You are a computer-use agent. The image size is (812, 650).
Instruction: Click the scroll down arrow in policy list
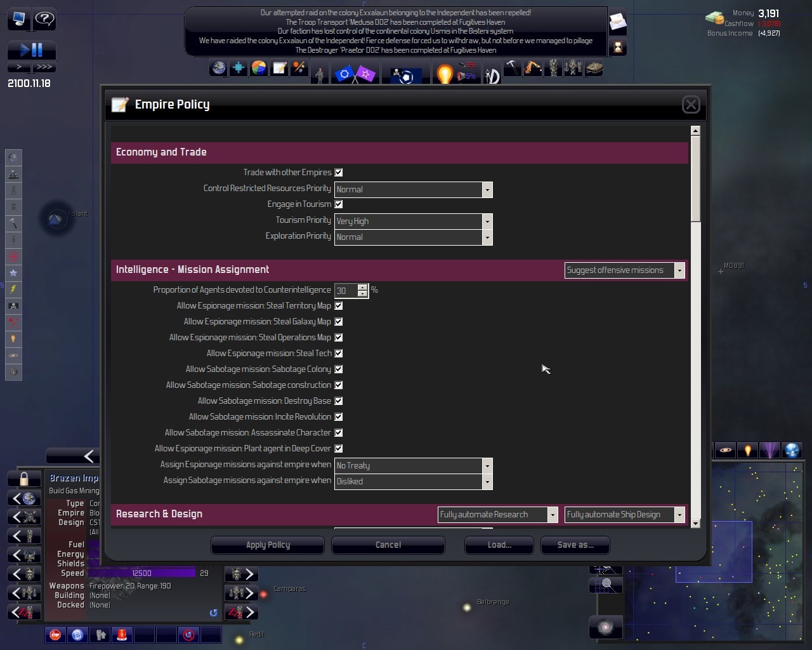tap(695, 523)
